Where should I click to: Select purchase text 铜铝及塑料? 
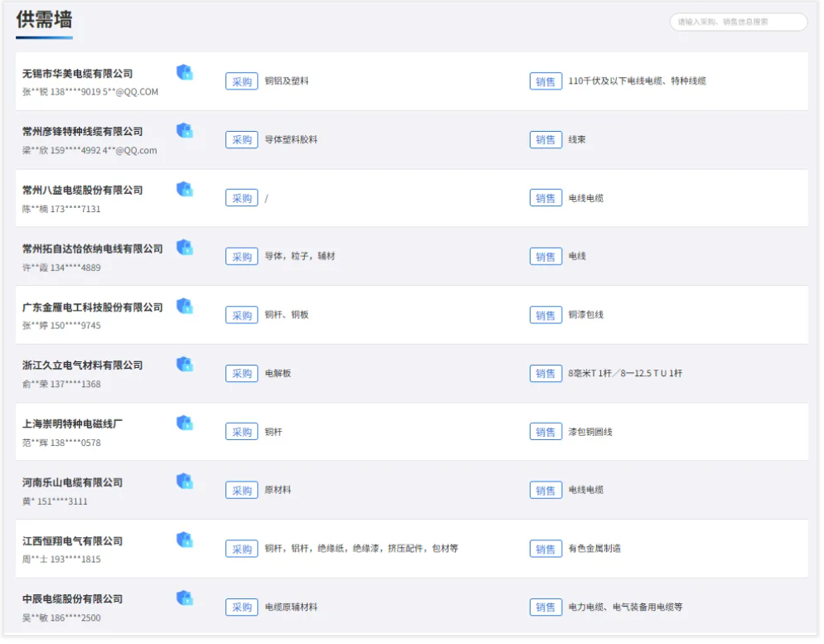click(x=288, y=81)
